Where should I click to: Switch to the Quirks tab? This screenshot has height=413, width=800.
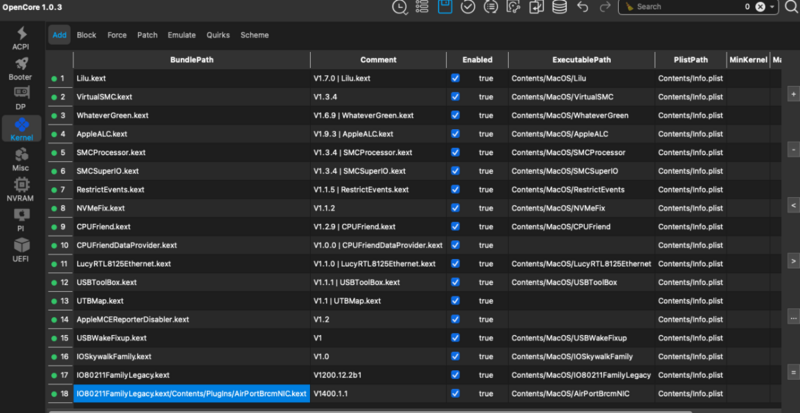218,35
